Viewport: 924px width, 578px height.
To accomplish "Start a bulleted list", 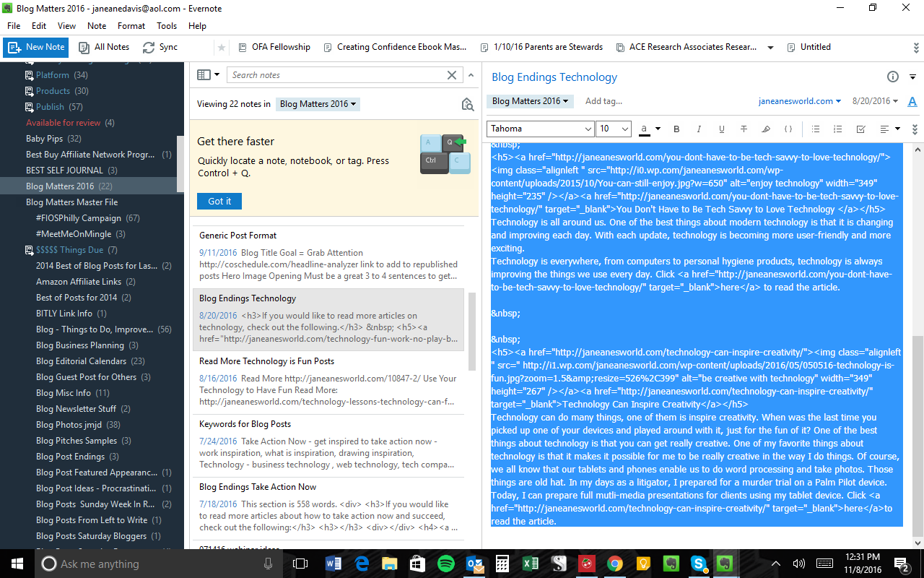I will [816, 129].
